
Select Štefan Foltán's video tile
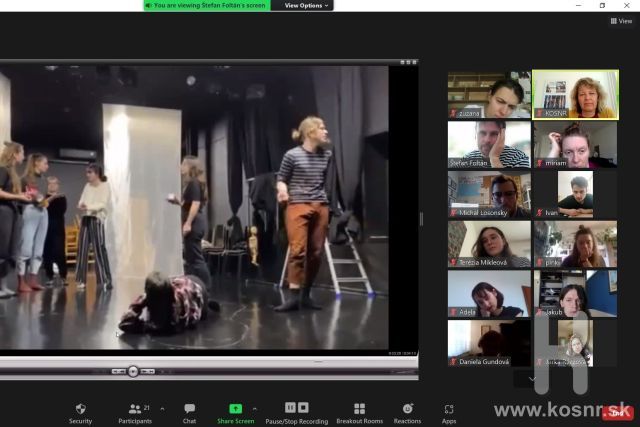(x=489, y=144)
